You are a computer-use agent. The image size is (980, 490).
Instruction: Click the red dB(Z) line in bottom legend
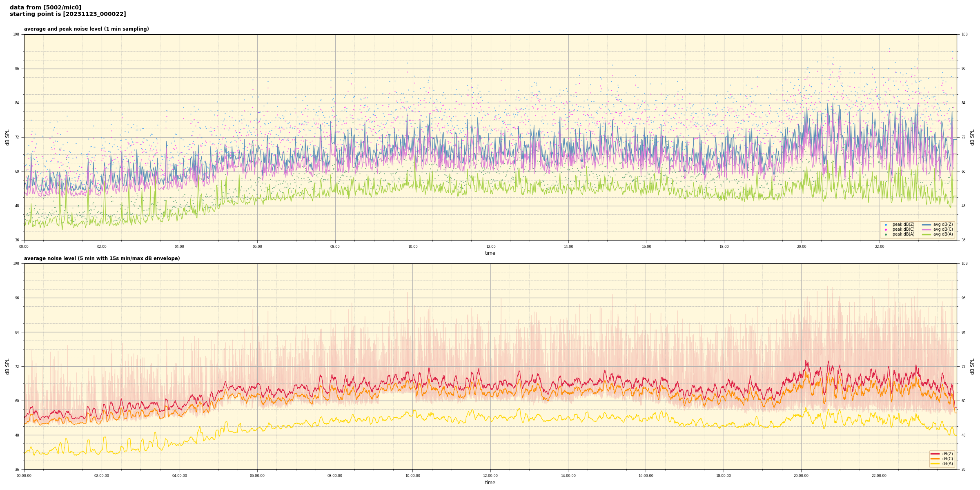[935, 454]
